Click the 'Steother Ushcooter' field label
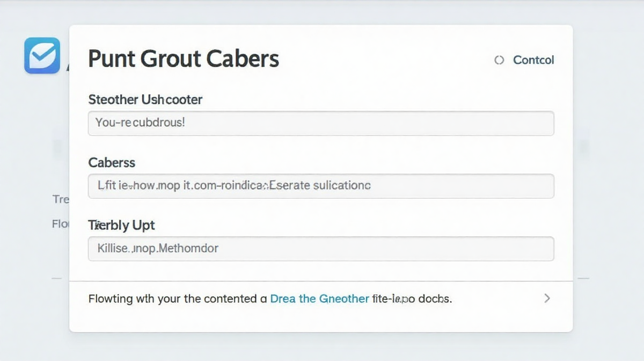644x361 pixels. pos(145,99)
